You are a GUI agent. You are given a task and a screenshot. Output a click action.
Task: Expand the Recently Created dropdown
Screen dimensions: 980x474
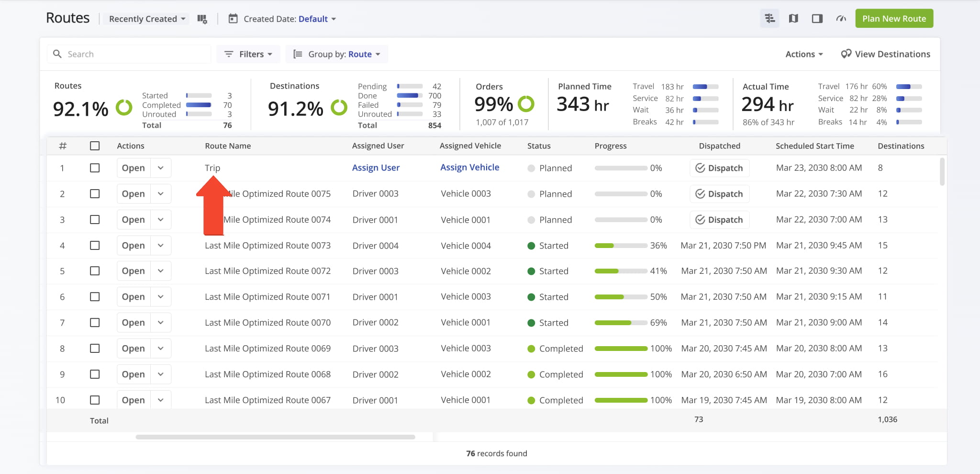tap(147, 19)
